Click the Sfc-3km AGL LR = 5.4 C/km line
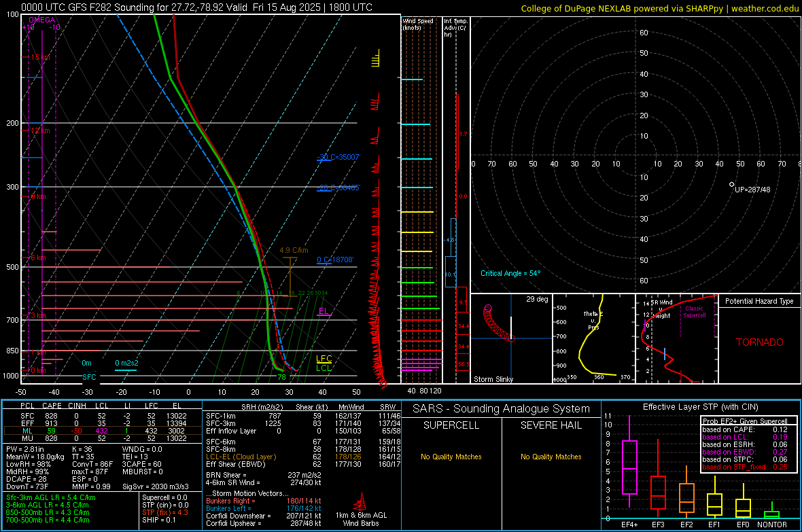This screenshot has height=532, width=802. (x=51, y=497)
